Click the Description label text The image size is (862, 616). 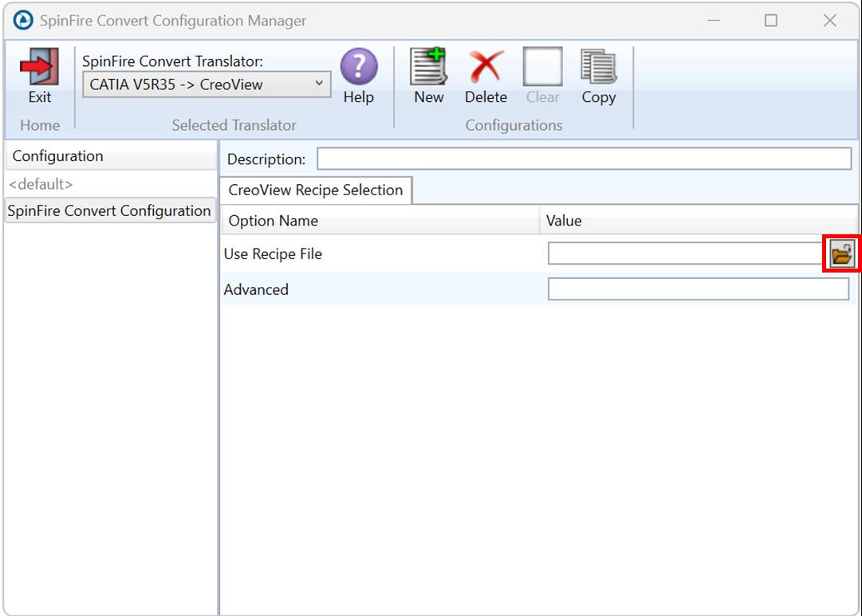(266, 159)
